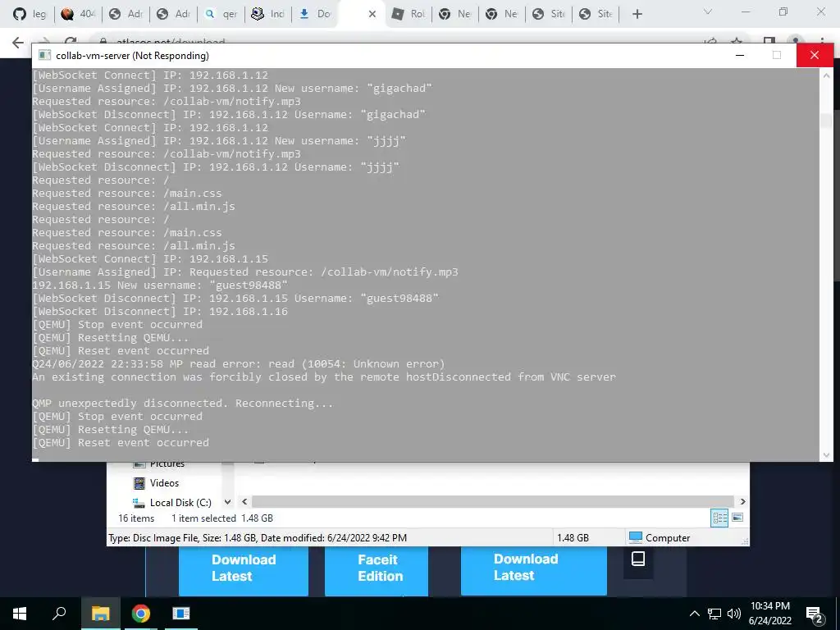Click 'Requested resource: /main.css' first occurrence
Image resolution: width=840 pixels, height=630 pixels.
pyautogui.click(x=127, y=194)
